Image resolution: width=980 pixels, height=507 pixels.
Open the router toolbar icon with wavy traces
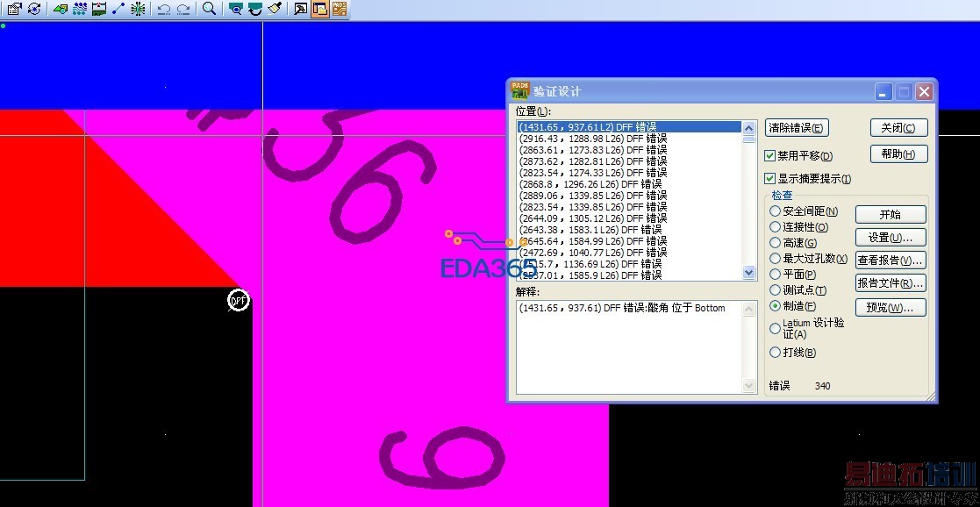80,9
